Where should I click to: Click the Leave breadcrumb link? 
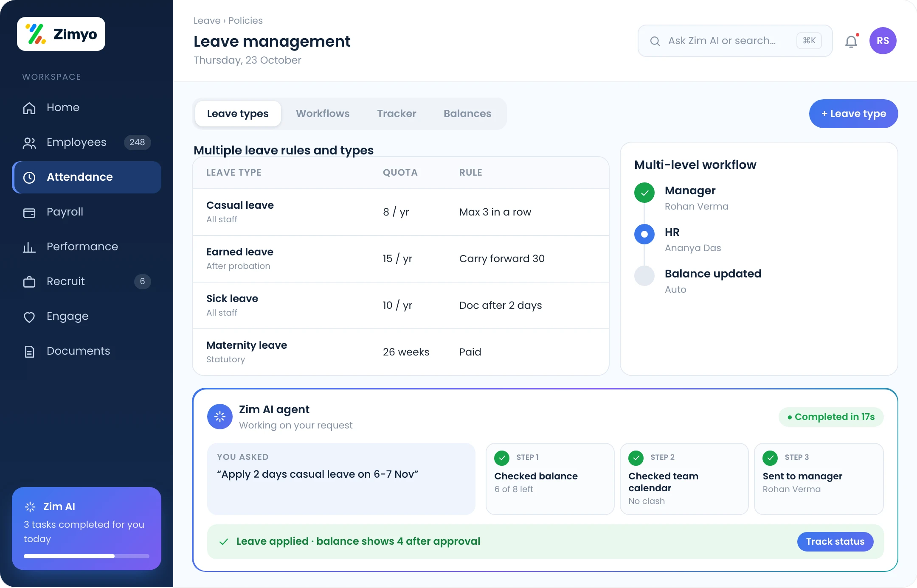(x=207, y=20)
